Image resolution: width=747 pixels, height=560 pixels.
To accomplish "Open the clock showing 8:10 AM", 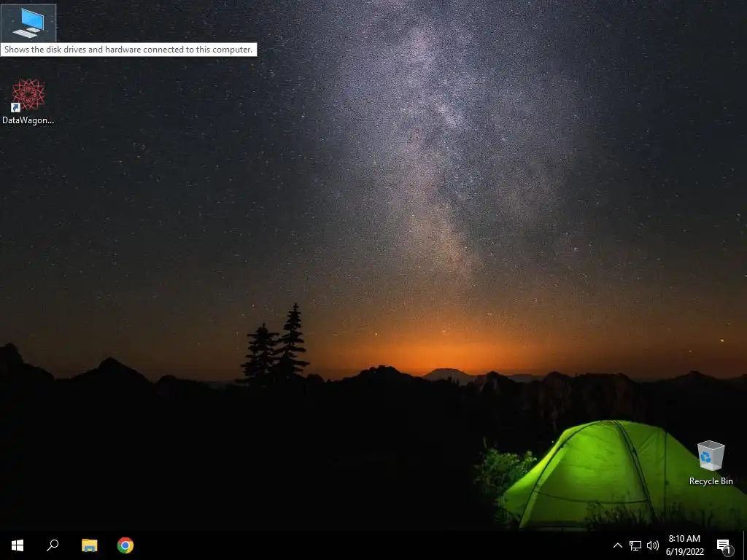I will [x=684, y=545].
